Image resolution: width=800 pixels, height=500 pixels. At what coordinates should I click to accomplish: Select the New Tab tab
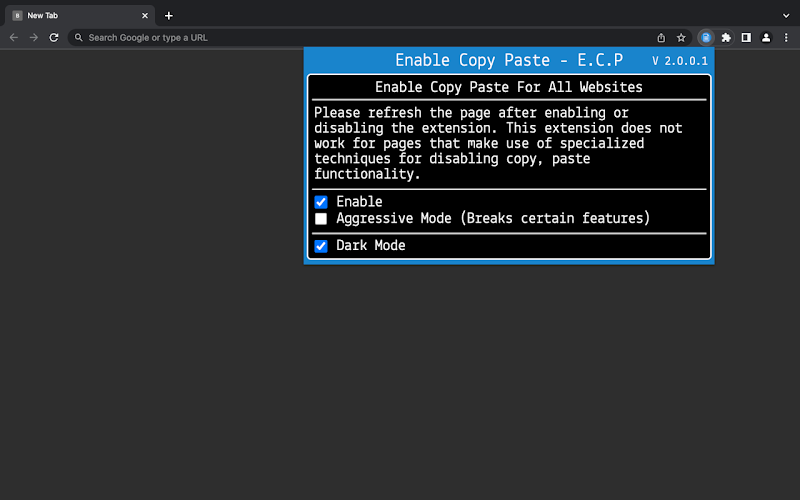tap(80, 16)
